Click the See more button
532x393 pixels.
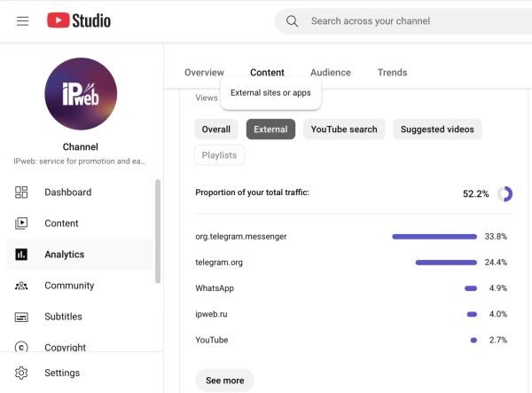pyautogui.click(x=224, y=381)
